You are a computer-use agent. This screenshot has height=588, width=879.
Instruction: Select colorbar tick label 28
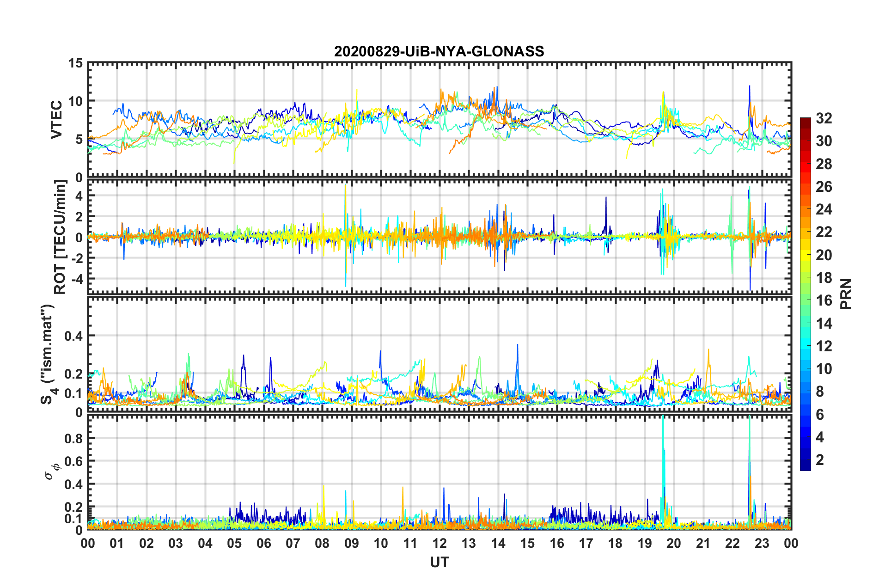click(x=824, y=164)
